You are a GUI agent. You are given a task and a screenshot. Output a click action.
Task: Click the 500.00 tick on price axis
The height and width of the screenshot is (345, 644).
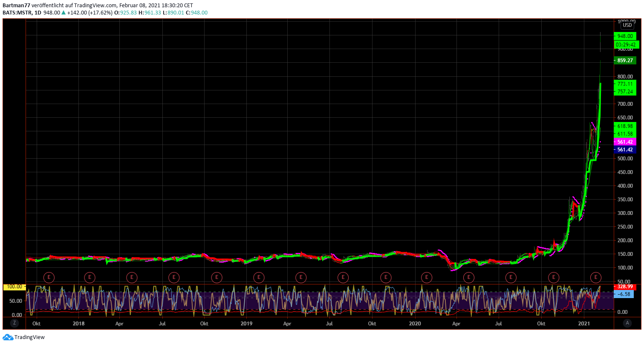coord(625,159)
